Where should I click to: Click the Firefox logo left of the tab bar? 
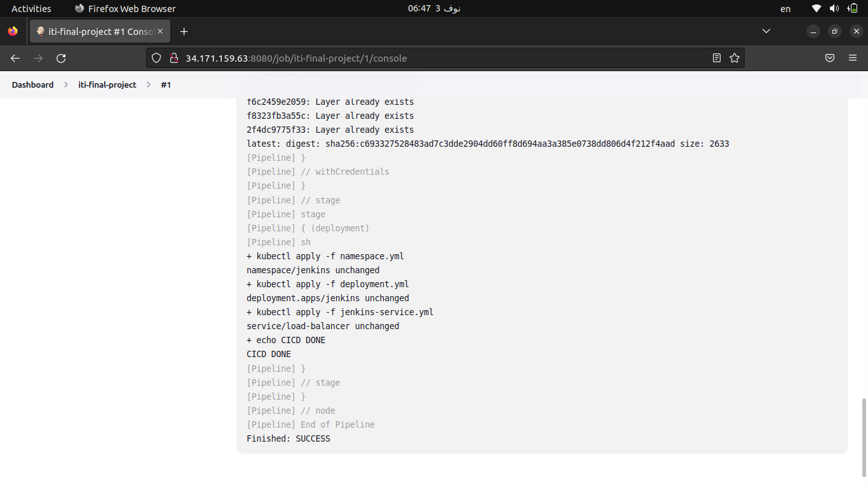11,30
